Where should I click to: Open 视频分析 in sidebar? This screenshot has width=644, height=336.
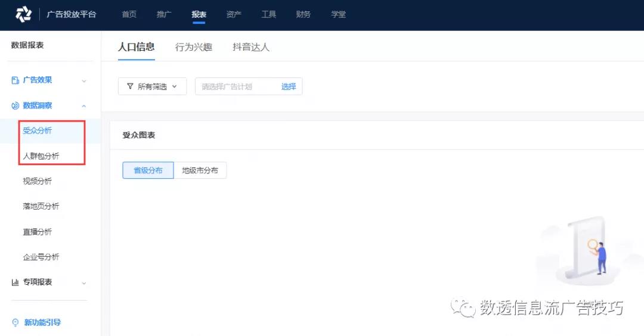click(x=38, y=181)
